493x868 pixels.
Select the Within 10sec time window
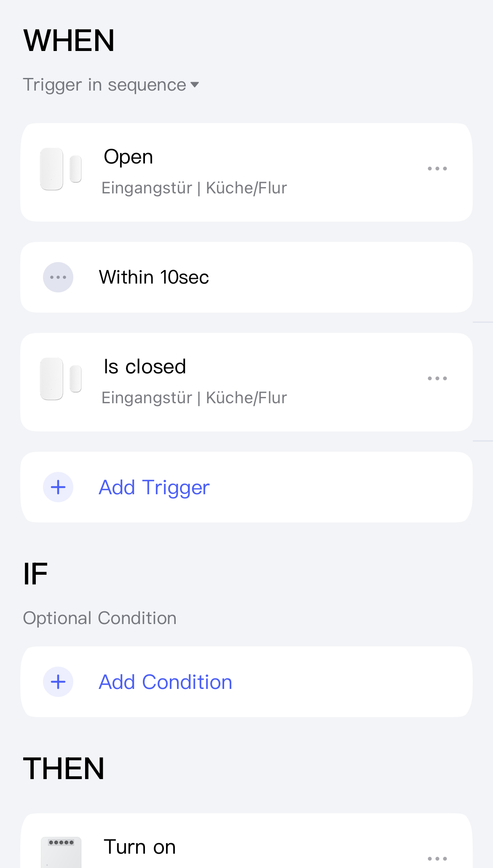click(154, 277)
